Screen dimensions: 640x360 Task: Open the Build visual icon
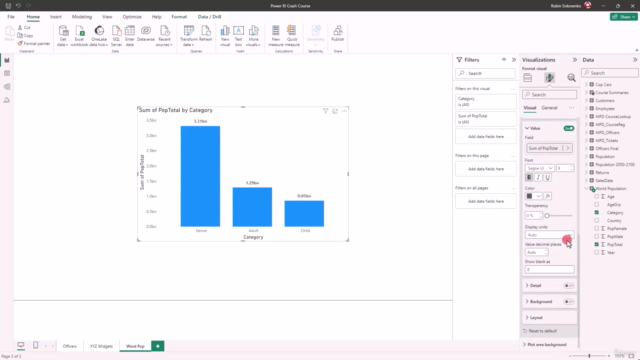528,78
